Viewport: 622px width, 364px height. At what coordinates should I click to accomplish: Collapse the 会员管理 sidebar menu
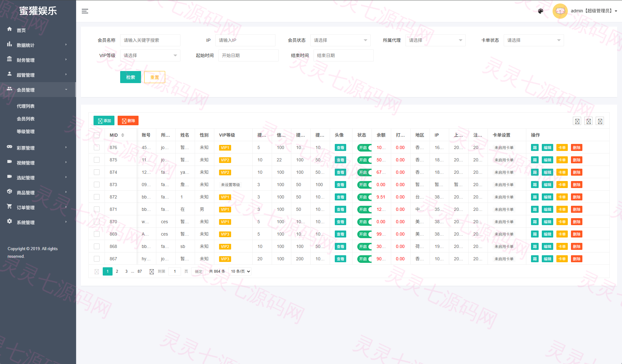click(38, 90)
